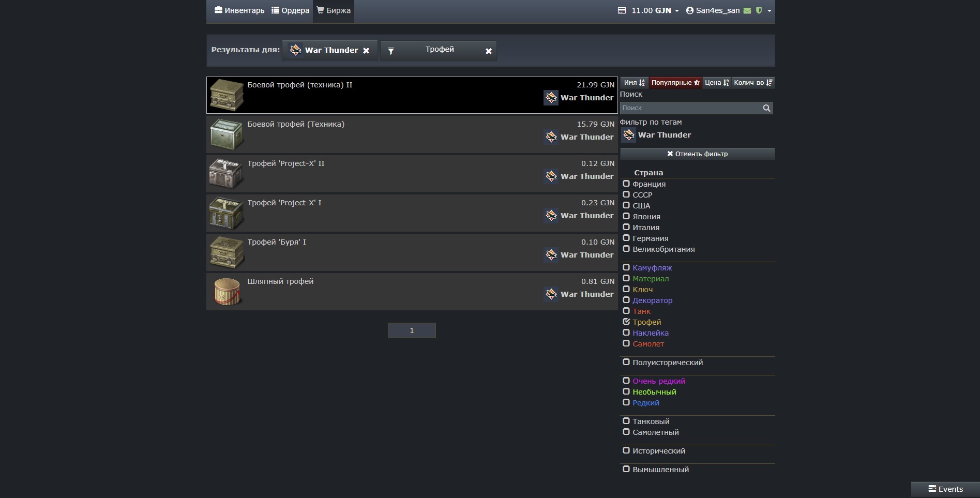Click War Thunder icon in tag filter
This screenshot has height=498, width=980.
(628, 135)
